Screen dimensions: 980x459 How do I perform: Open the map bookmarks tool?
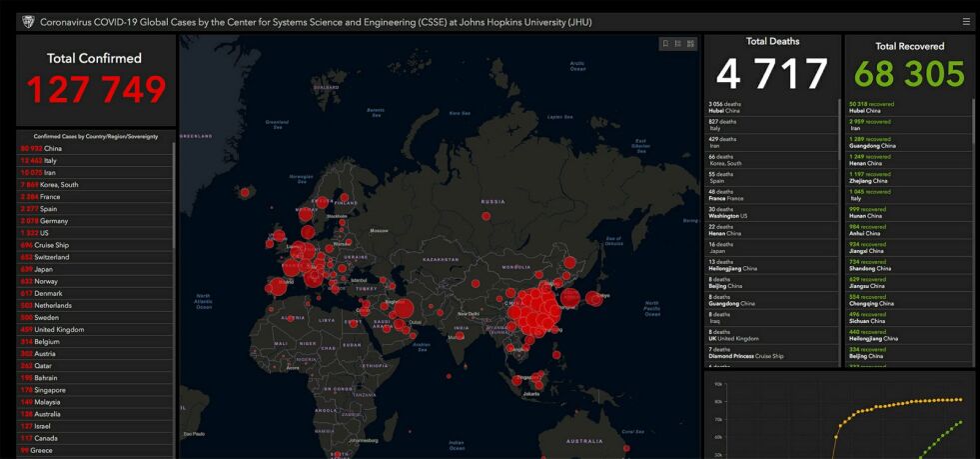tap(665, 44)
